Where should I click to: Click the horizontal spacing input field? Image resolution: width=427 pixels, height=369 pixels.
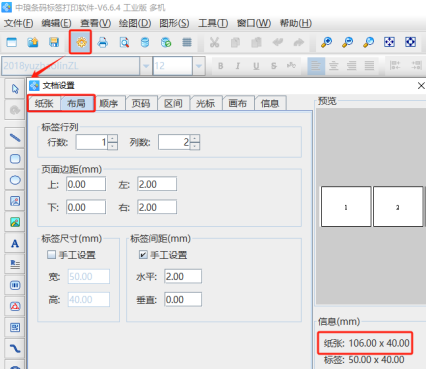pyautogui.click(x=183, y=277)
